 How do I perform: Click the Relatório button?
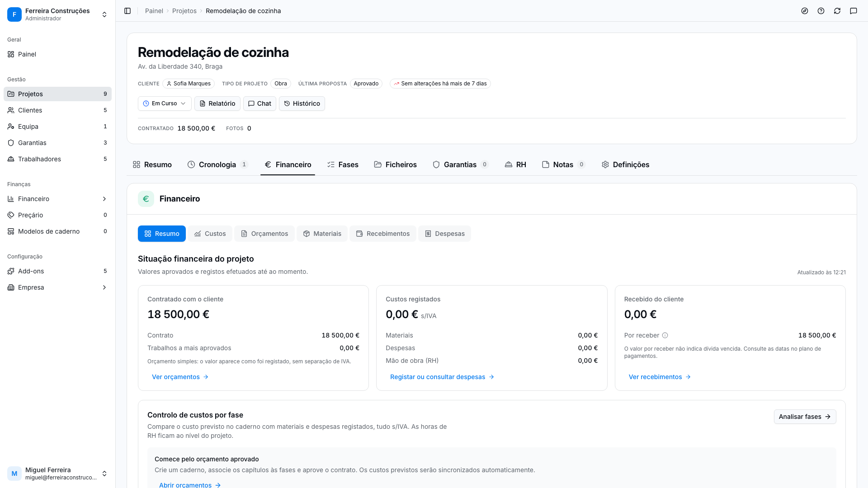(x=217, y=103)
